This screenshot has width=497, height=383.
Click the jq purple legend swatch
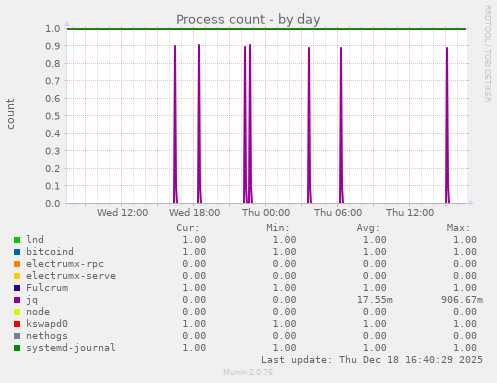point(17,300)
